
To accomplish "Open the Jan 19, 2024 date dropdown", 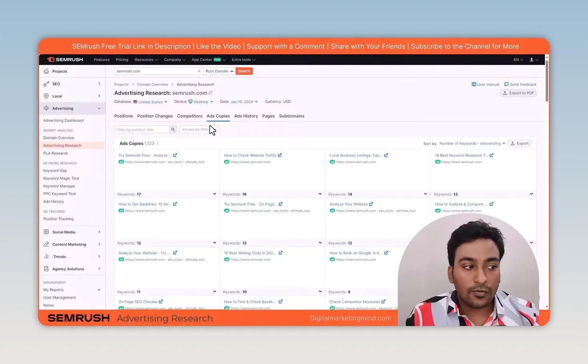I will pyautogui.click(x=244, y=102).
